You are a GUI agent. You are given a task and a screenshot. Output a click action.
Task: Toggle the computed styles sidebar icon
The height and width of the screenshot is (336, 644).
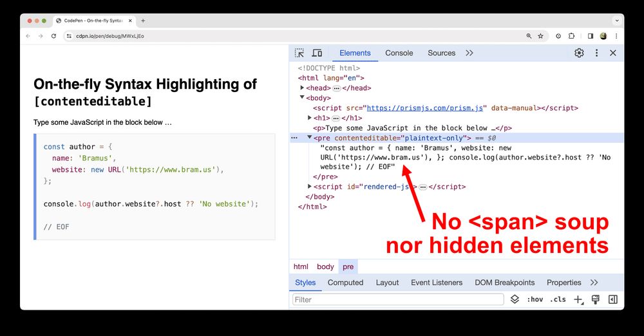[613, 299]
